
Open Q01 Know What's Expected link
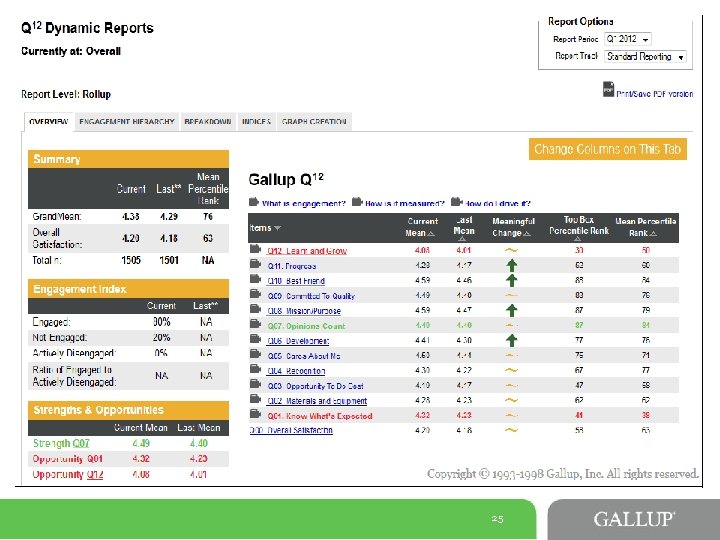[320, 416]
